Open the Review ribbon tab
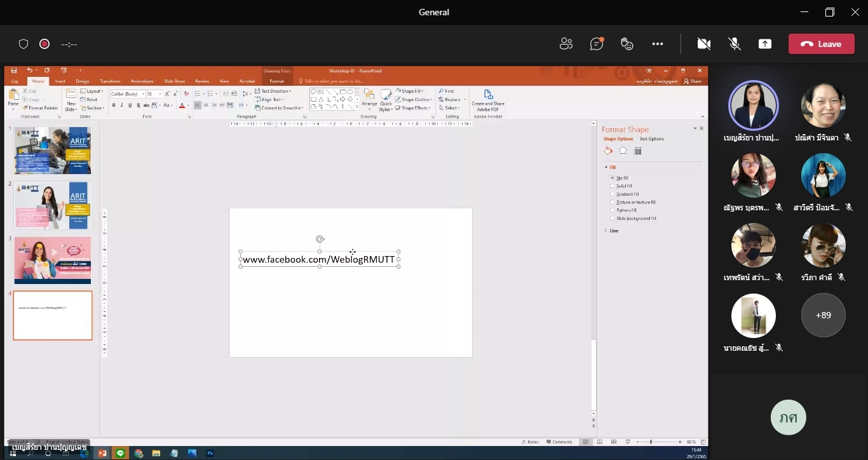The width and height of the screenshot is (868, 460). [x=202, y=81]
